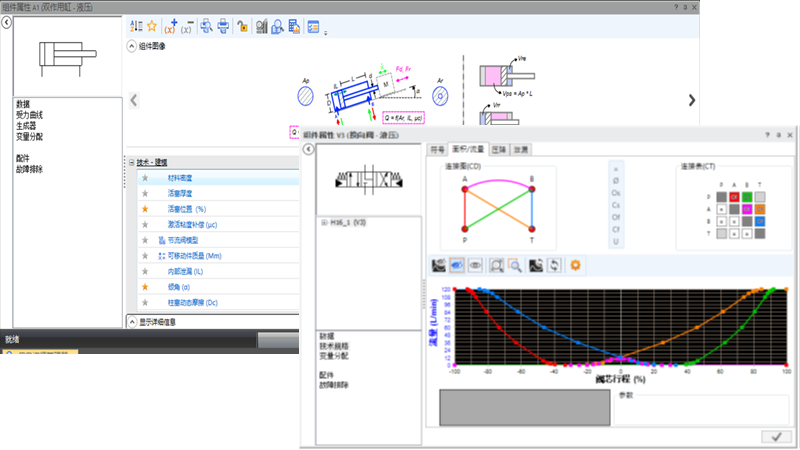This screenshot has width=800, height=450.
Task: Click the blue B-T cell in connection table
Action: (x=760, y=221)
